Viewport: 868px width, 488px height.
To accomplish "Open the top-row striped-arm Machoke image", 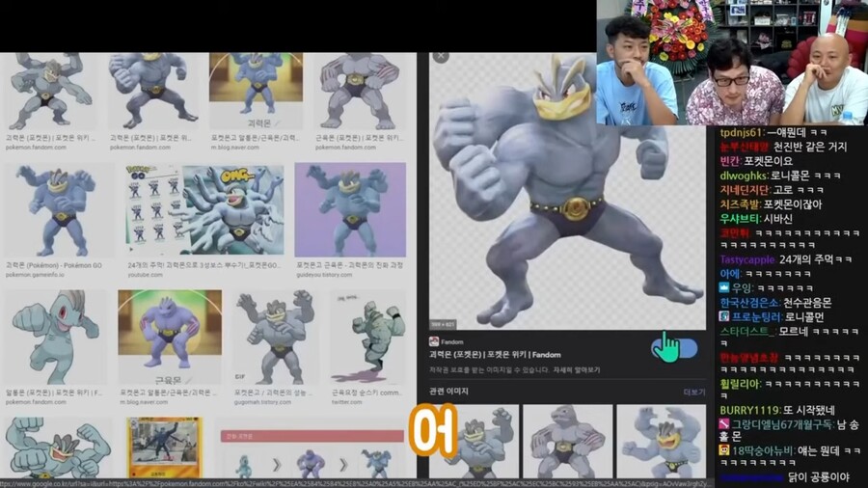I will coord(360,92).
